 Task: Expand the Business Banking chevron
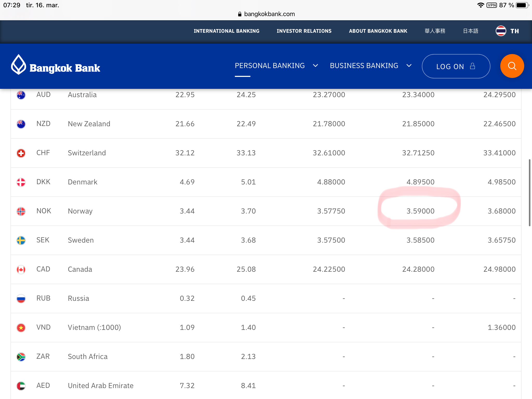(409, 66)
